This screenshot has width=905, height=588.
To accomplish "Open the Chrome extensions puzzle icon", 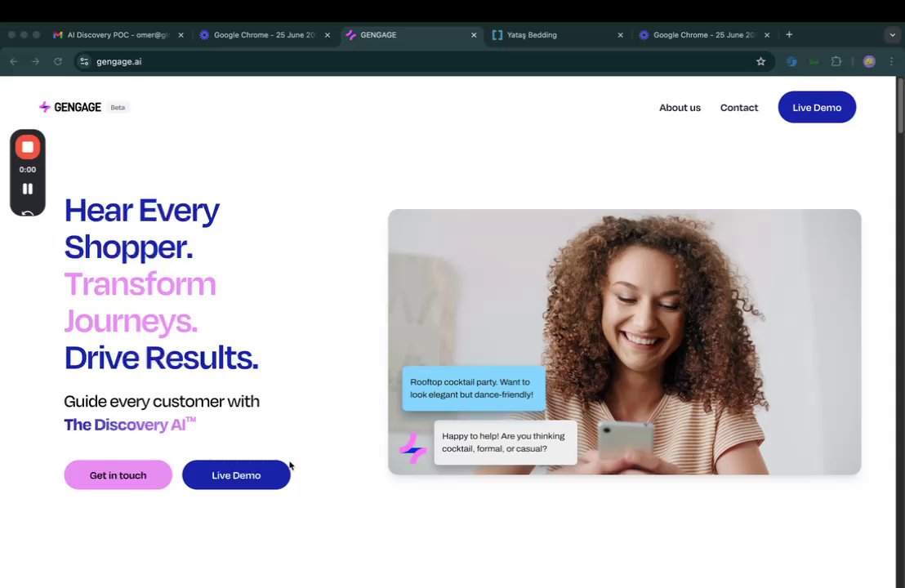I will coord(836,61).
